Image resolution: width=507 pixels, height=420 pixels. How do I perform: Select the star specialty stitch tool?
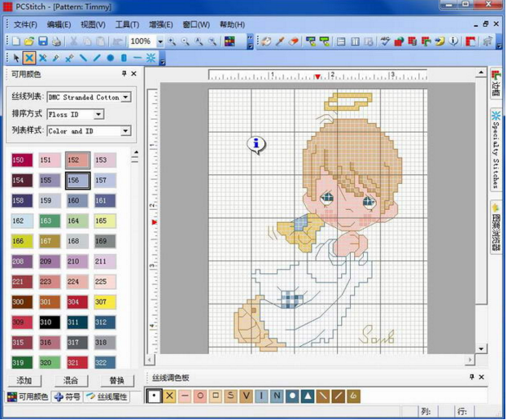[151, 59]
